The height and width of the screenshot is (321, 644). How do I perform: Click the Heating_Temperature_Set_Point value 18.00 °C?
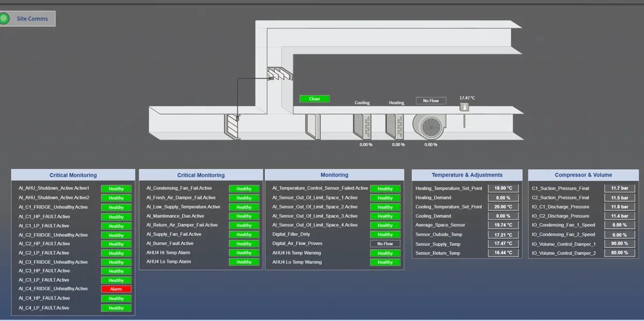(x=503, y=189)
